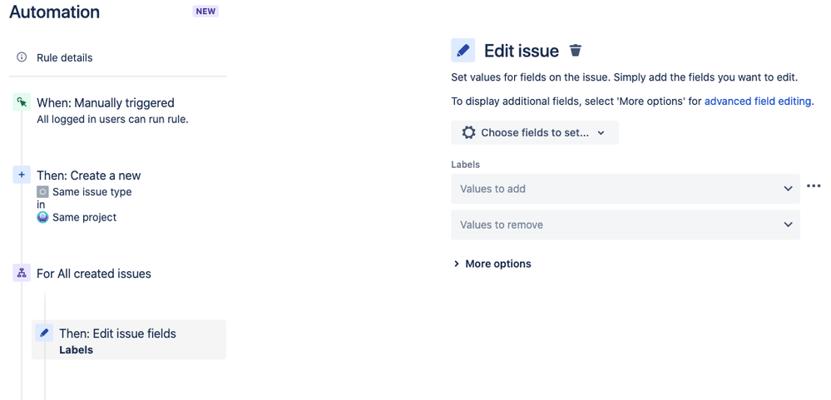The width and height of the screenshot is (831, 400).
Task: Select the Then: Edit issue fields step
Action: [x=129, y=340]
